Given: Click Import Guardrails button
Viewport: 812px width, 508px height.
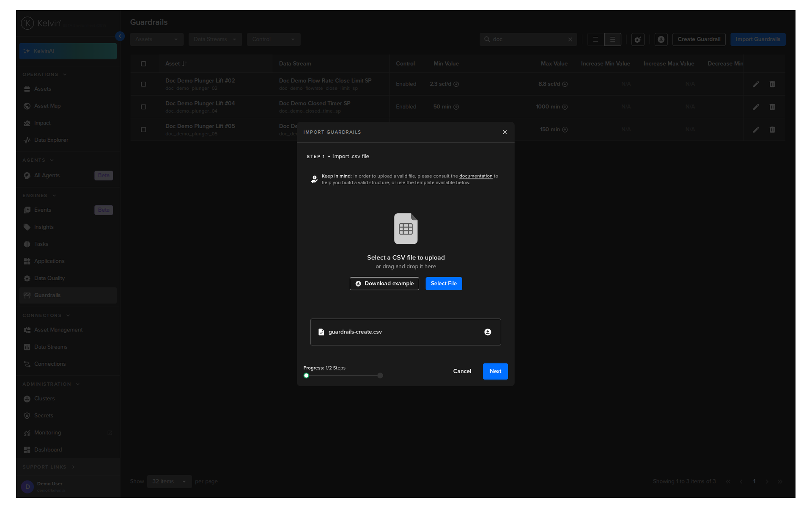Looking at the screenshot, I should point(758,39).
